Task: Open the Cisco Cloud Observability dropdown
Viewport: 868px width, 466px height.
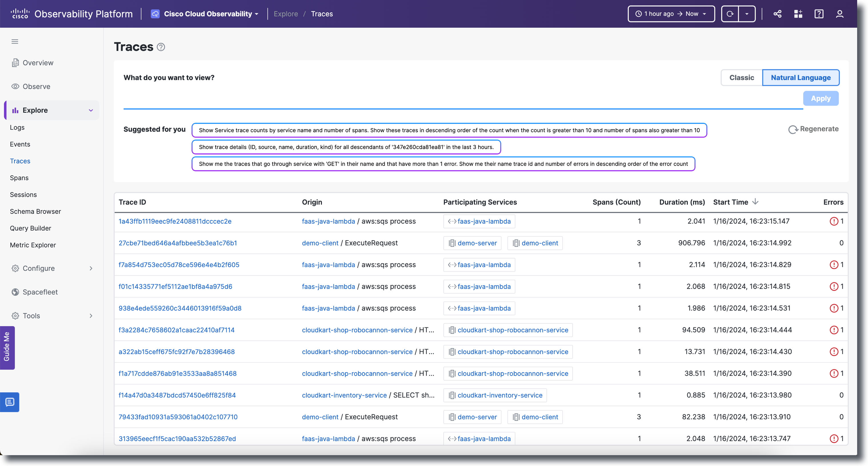Action: click(x=257, y=14)
